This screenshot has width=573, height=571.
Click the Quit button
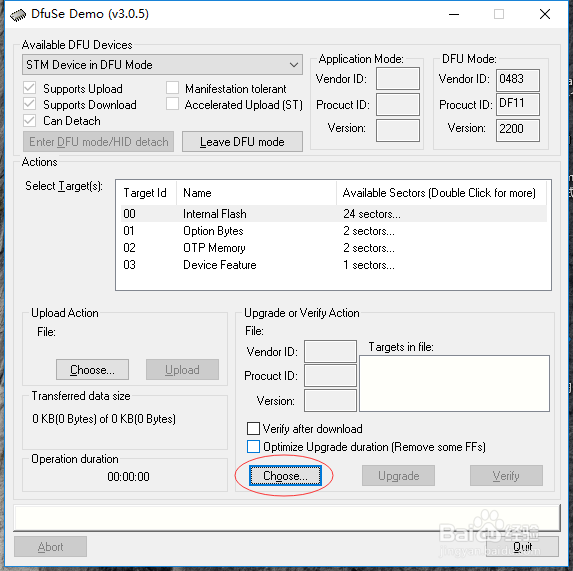(522, 547)
